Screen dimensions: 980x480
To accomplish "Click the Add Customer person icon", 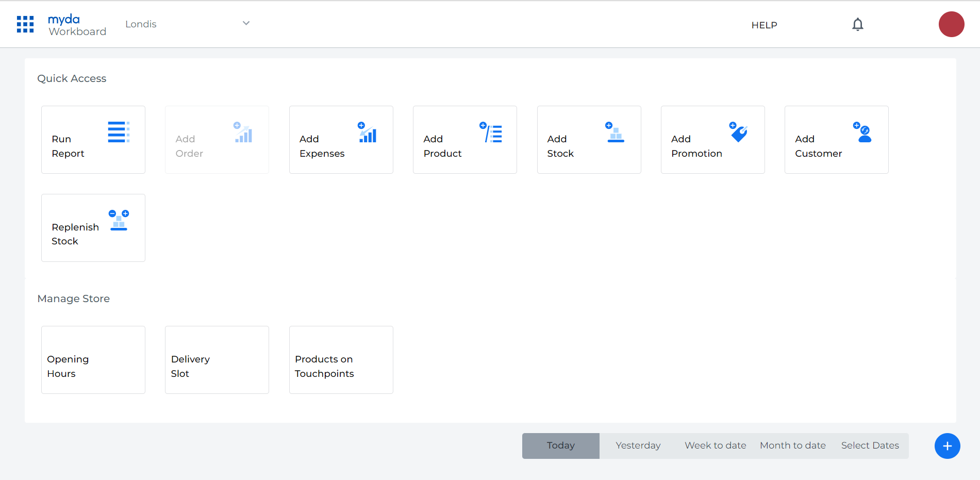I will (x=862, y=133).
